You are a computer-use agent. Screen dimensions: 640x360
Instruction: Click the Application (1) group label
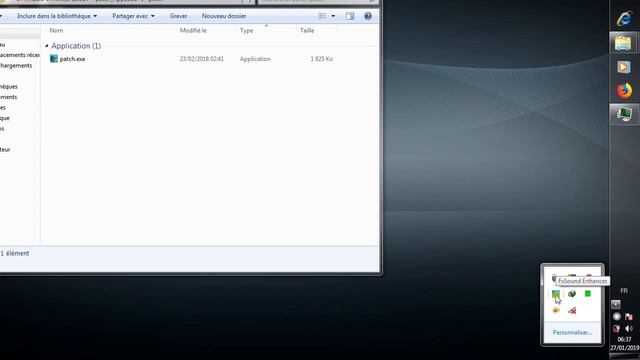(76, 46)
